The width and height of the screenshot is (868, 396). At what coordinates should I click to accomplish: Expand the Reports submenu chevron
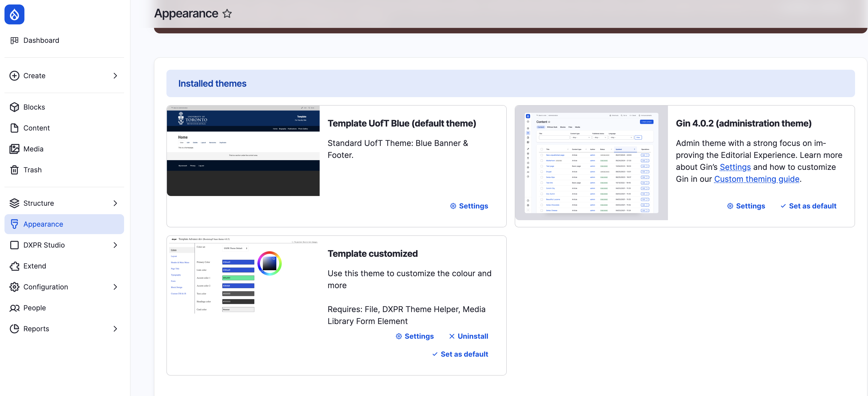click(x=115, y=329)
